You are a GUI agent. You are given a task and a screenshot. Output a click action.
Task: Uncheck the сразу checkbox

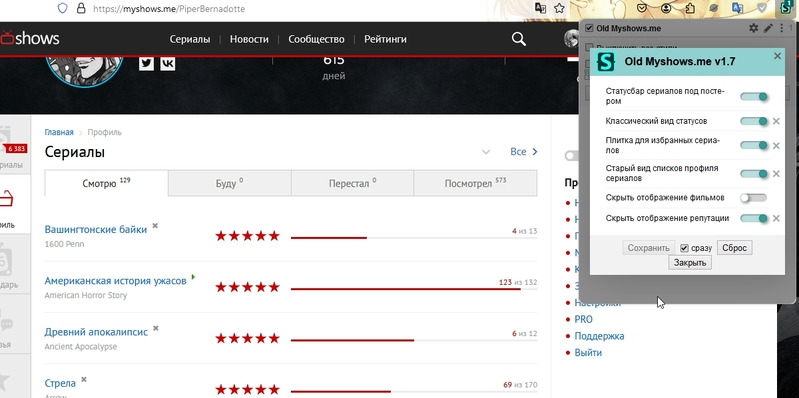[x=684, y=248]
